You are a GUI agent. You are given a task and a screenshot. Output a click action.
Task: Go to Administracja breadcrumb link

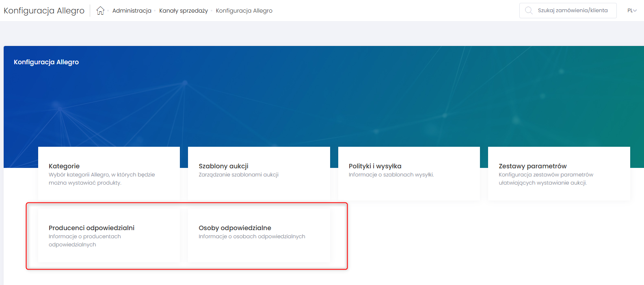[x=132, y=11]
